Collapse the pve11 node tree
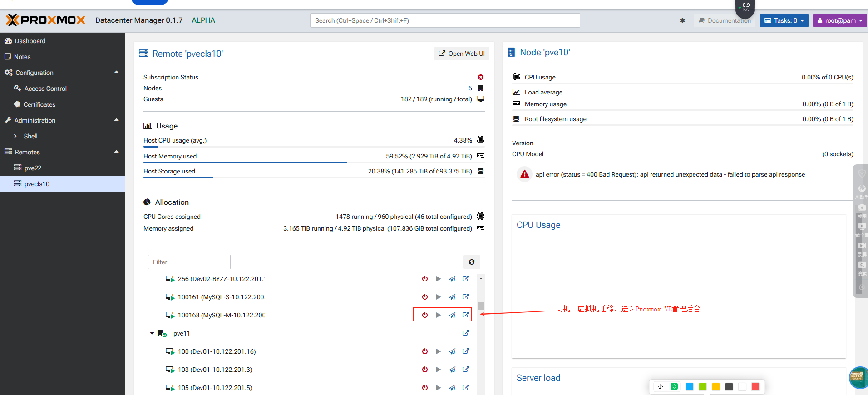868x395 pixels. click(152, 333)
